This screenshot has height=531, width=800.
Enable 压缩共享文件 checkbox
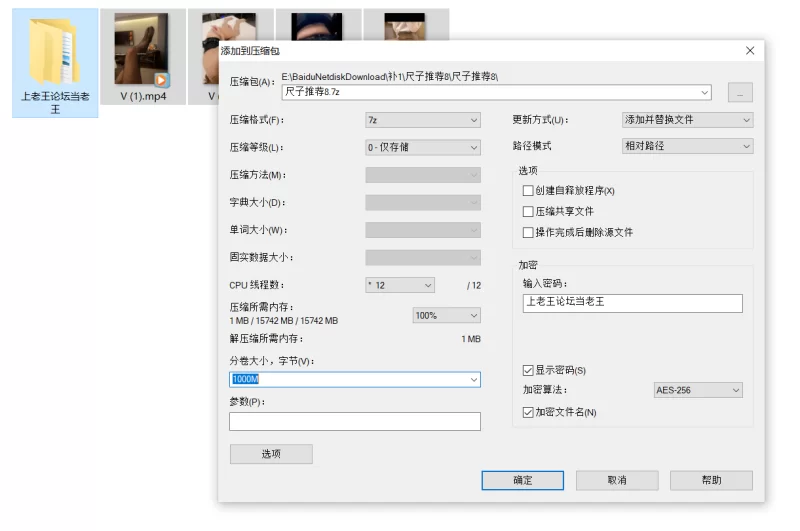click(x=528, y=212)
